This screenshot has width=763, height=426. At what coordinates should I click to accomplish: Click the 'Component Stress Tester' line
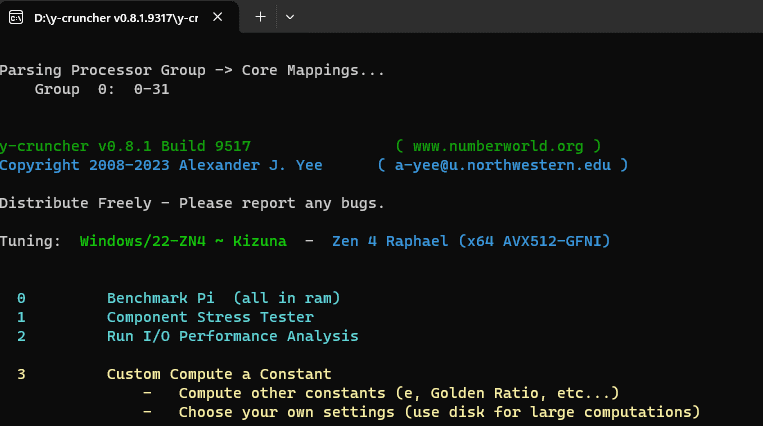210,317
